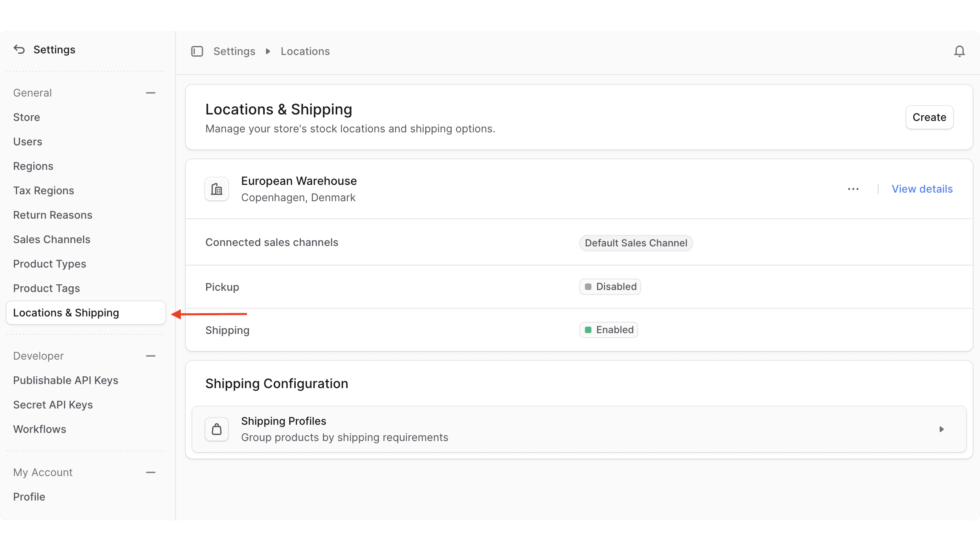Click the Create button
Viewport: 980px width, 551px height.
[x=929, y=117]
